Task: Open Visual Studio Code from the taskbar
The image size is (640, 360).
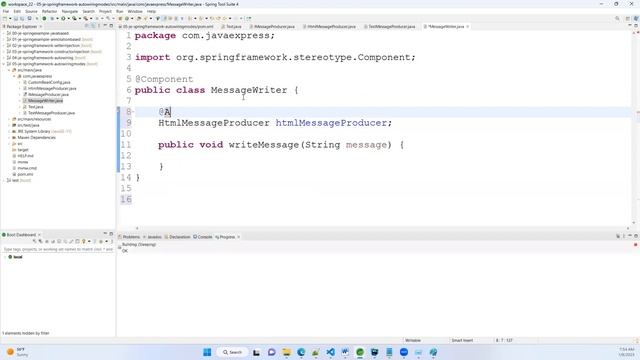Action: tap(331, 352)
